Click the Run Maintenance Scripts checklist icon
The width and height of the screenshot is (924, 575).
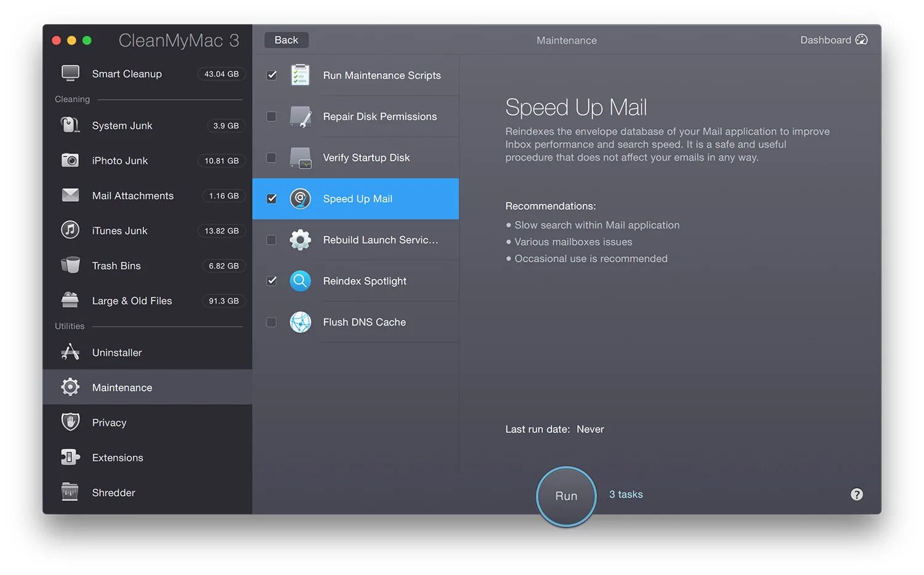click(300, 75)
